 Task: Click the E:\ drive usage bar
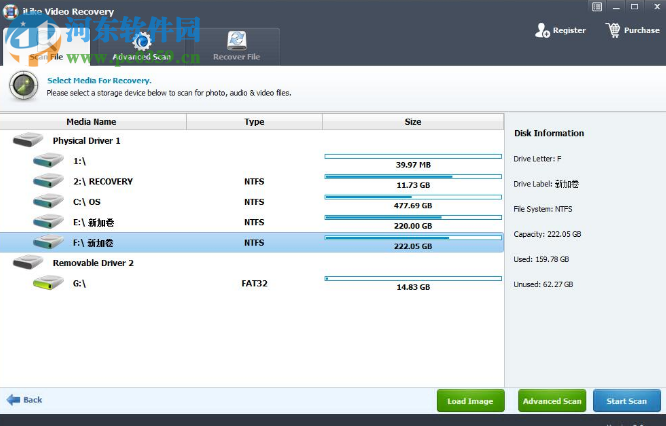click(x=412, y=217)
